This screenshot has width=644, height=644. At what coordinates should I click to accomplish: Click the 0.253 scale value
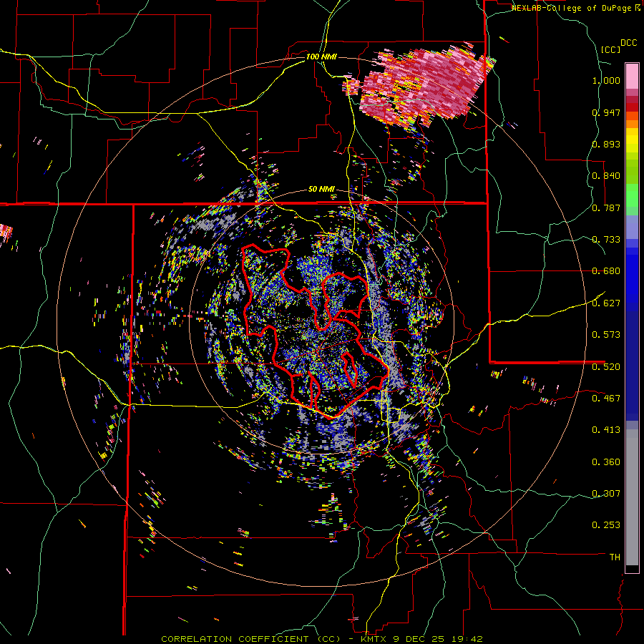pyautogui.click(x=606, y=525)
